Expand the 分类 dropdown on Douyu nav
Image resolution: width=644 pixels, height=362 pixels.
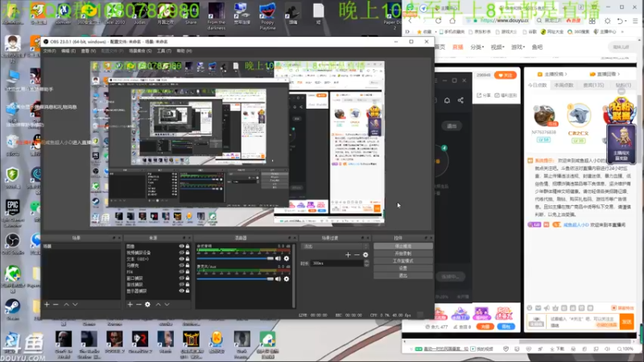(x=477, y=47)
